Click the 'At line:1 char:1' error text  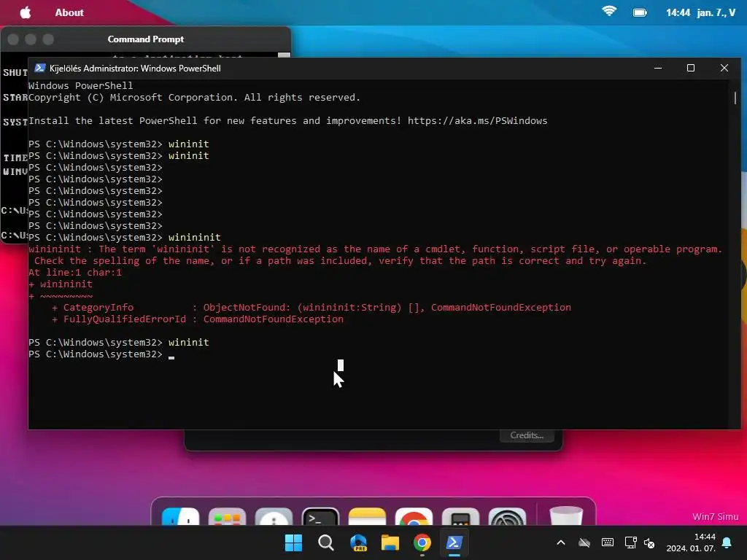pyautogui.click(x=75, y=273)
